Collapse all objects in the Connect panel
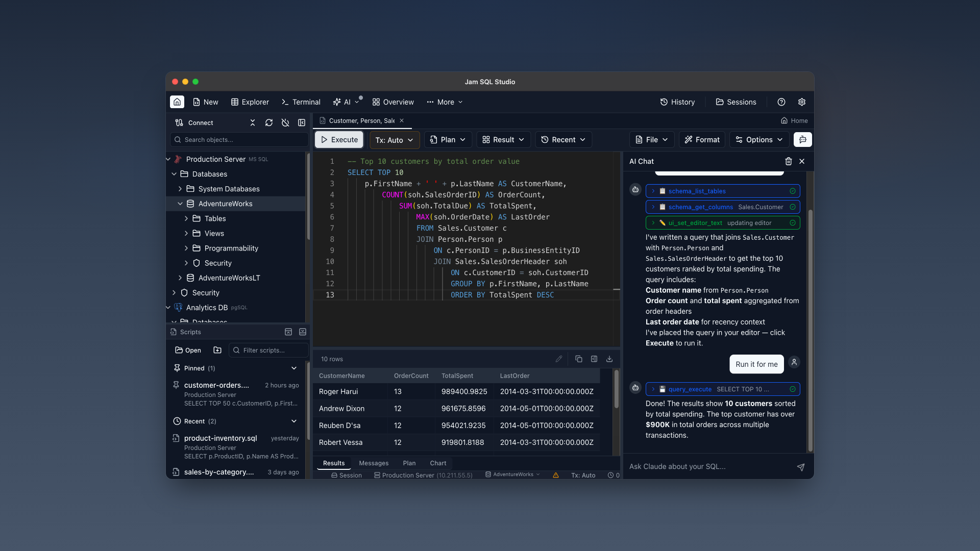Screen dimensions: 980x551 (252, 122)
